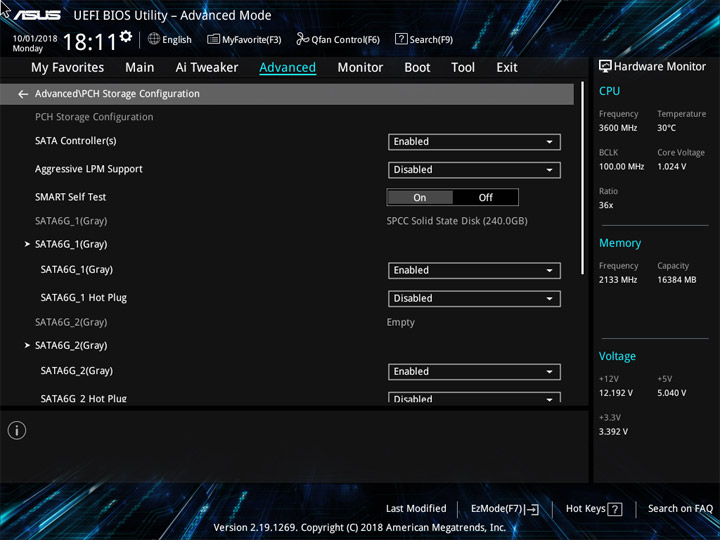The image size is (720, 540).
Task: Click EzMode(F7) label at the bottom
Action: coord(496,509)
